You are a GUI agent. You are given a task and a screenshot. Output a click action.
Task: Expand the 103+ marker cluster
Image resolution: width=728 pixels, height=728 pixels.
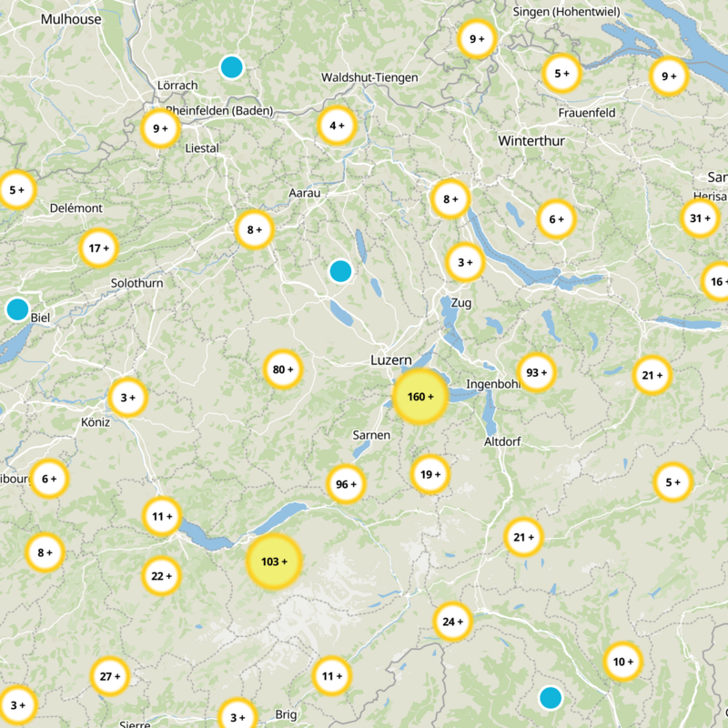[x=273, y=561]
